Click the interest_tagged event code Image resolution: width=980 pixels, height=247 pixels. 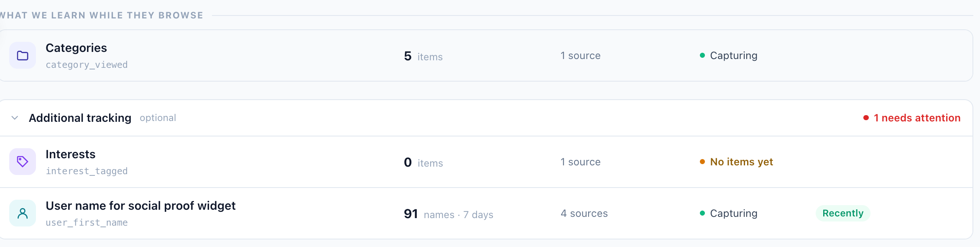87,171
